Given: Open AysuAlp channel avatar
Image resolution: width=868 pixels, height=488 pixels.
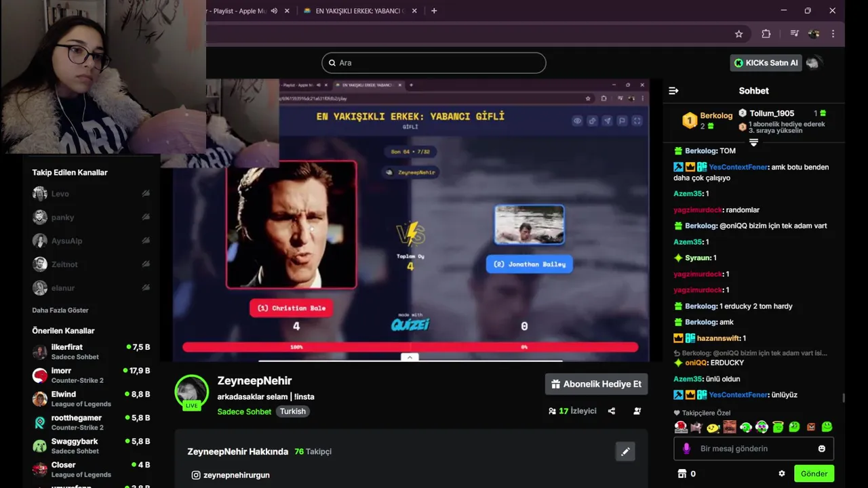Looking at the screenshot, I should [x=40, y=241].
